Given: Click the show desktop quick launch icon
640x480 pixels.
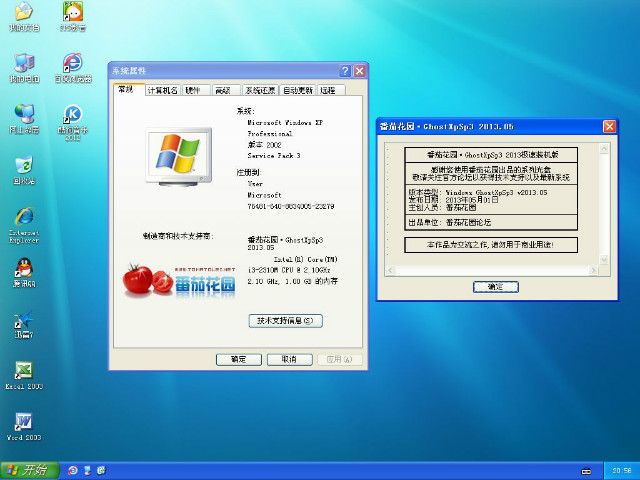Looking at the screenshot, I should pos(87,471).
